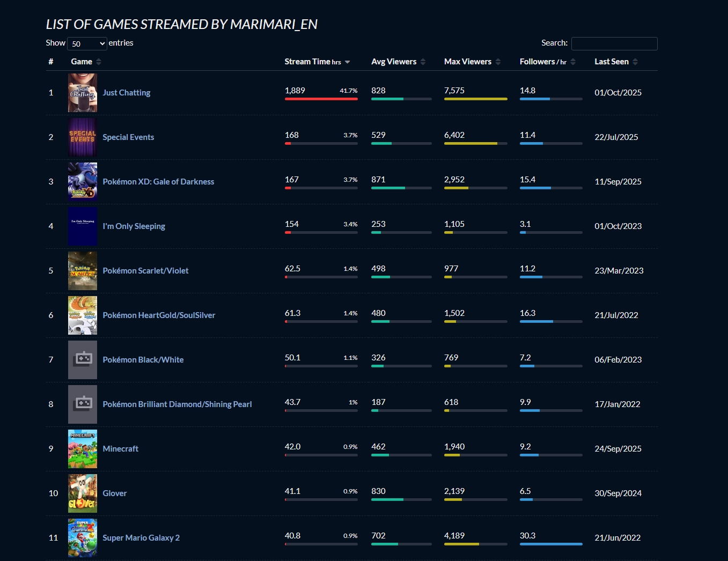The height and width of the screenshot is (561, 728).
Task: Click the 1,889 stream hours for Just Chatting
Action: pyautogui.click(x=295, y=91)
